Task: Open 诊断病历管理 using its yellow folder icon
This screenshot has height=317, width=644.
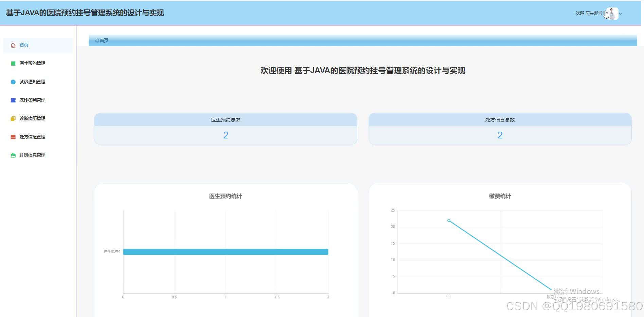Action: (13, 118)
